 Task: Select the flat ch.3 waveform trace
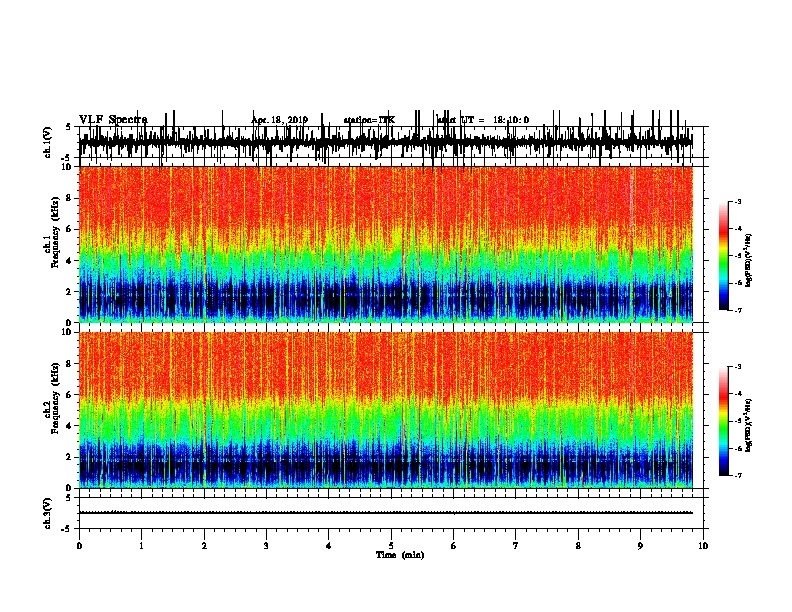click(385, 513)
